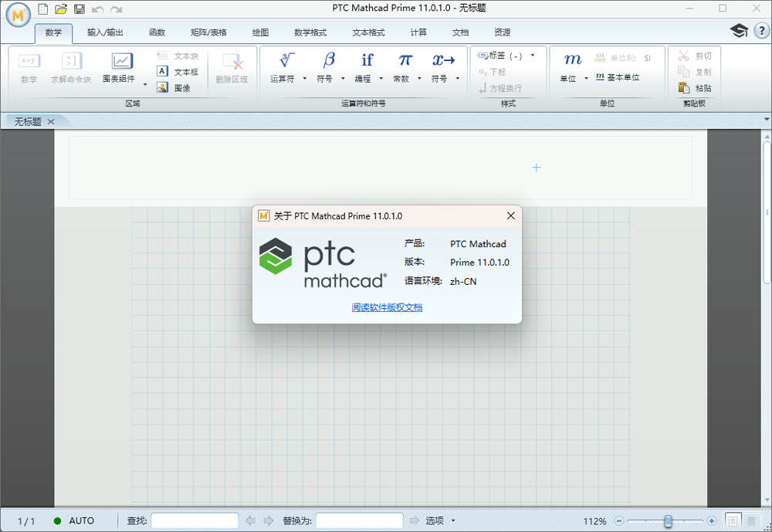Go to previous find result arrow
Viewport: 772px width, 532px height.
point(251,520)
